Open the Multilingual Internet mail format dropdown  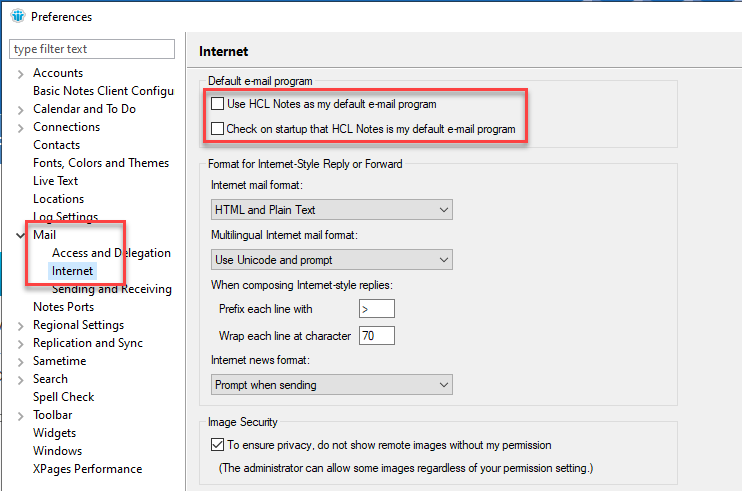click(x=332, y=260)
